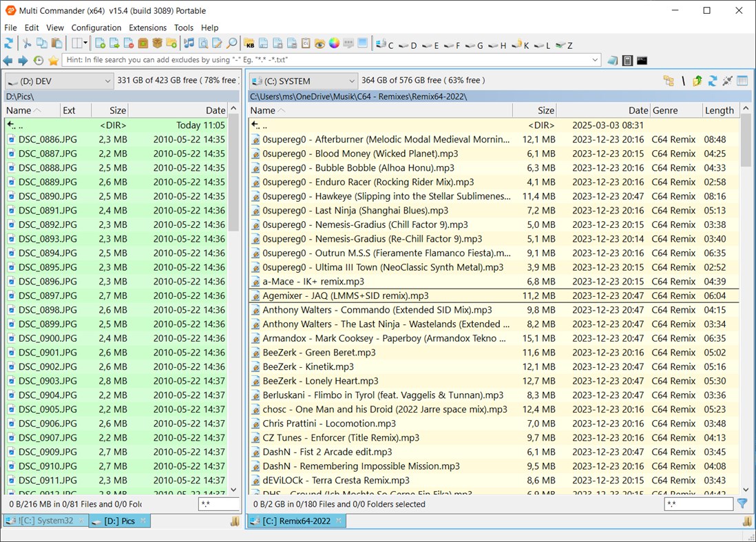Click the refresh arrows icon on the right panel
This screenshot has height=542, width=756.
click(713, 81)
